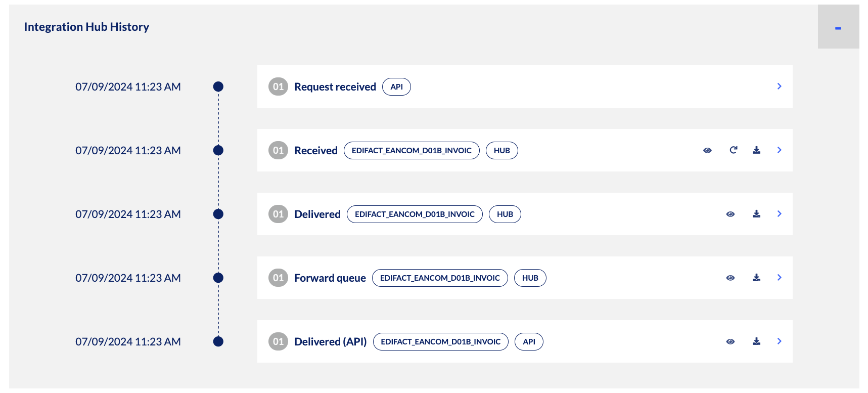This screenshot has height=393, width=868.
Task: Click the 01 step badge on Delivered (API)
Action: (x=278, y=341)
